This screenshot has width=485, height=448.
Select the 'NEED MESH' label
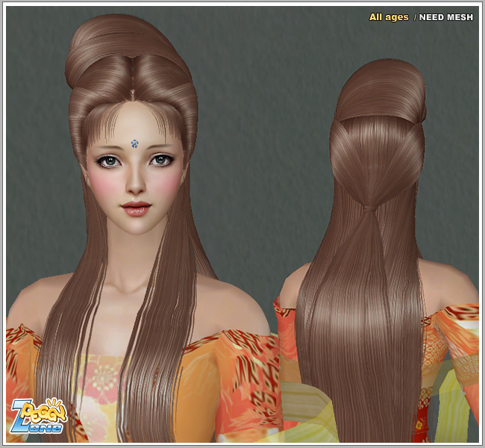coord(446,16)
